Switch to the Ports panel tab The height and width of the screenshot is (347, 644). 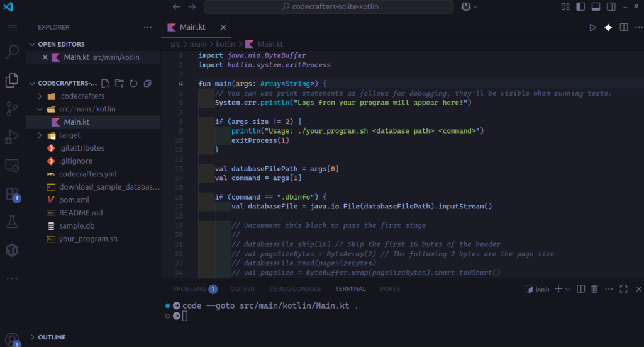coord(390,289)
